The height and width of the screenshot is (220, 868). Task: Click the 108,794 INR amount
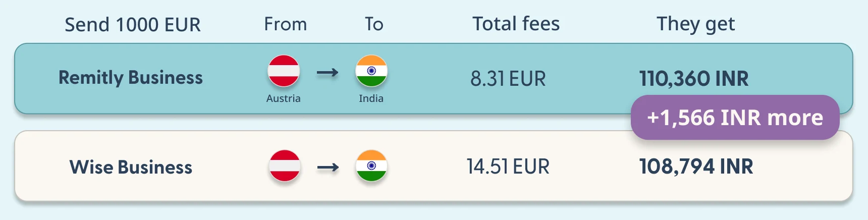[696, 167]
